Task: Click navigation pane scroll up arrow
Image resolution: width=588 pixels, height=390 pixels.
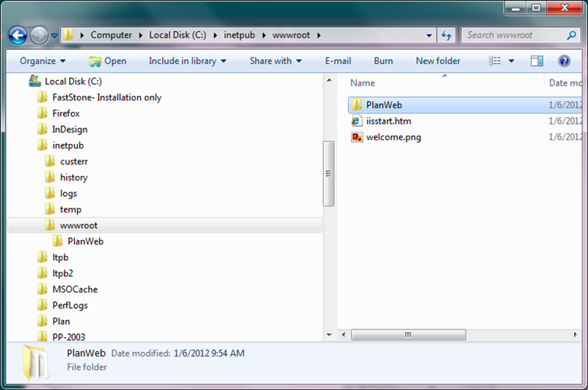Action: [x=329, y=80]
